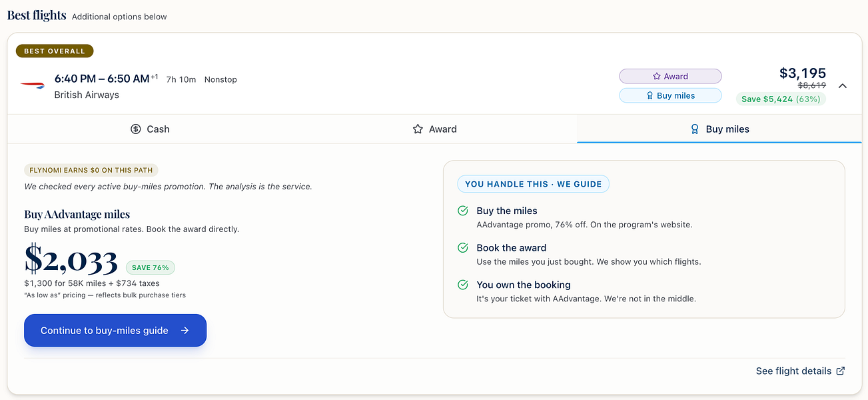Click the ribbon icon in Buy miles tab
Viewport: 868px width, 400px height.
pos(695,129)
